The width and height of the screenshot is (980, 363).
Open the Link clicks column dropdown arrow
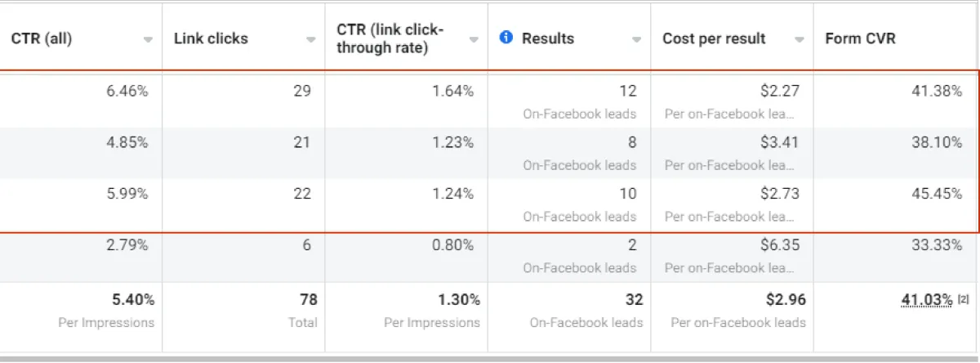pyautogui.click(x=311, y=39)
